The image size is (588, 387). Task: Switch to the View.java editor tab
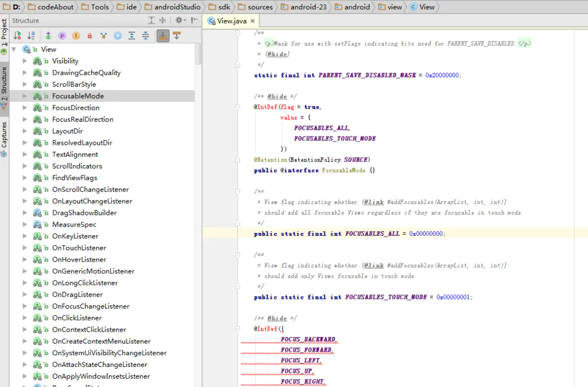(x=231, y=19)
